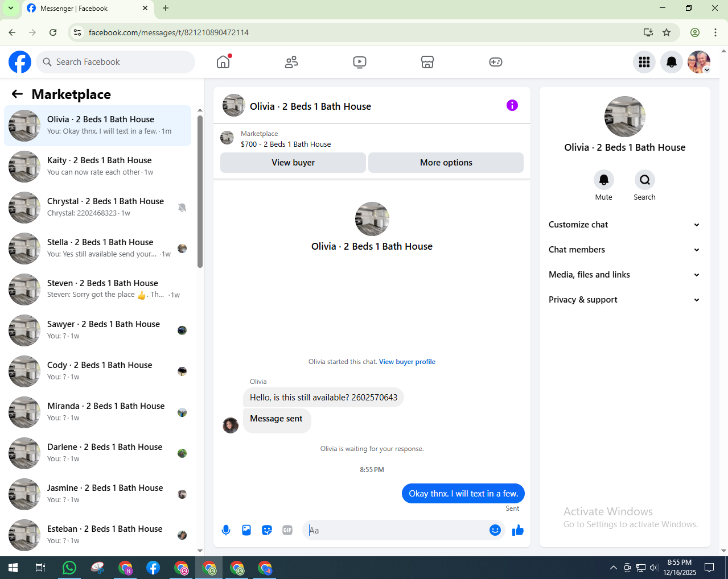Click Olivia's large profile thumbnail in right panel
The image size is (728, 579).
coord(625,117)
